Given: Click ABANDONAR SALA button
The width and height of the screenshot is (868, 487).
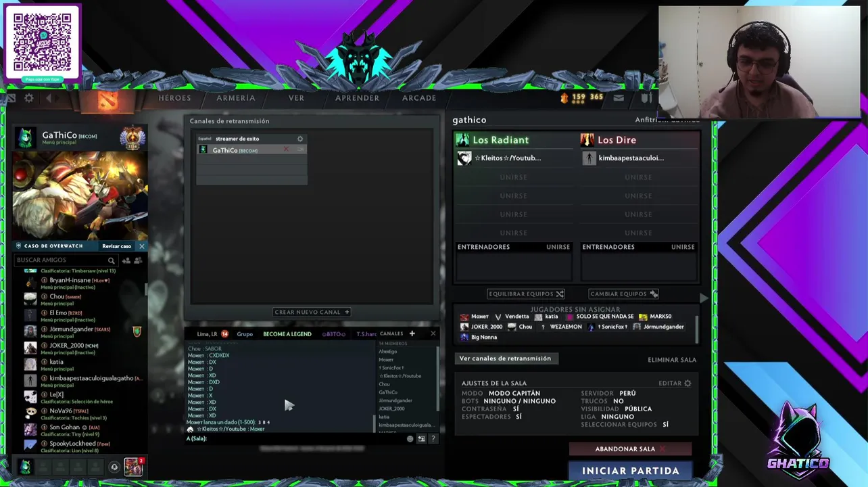Looking at the screenshot, I should pos(631,449).
